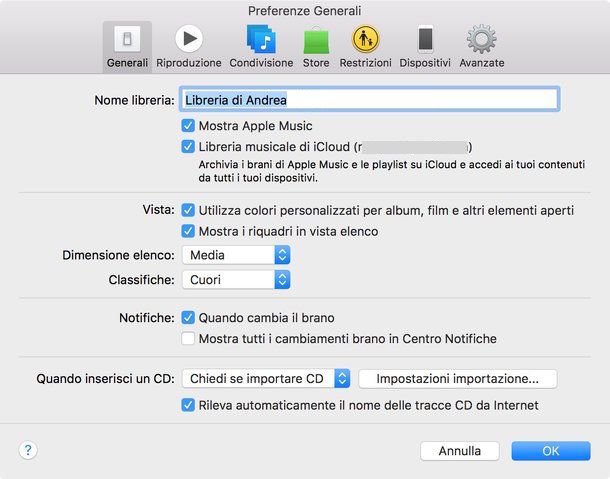Open the Riproduzione play icon tab

[189, 39]
